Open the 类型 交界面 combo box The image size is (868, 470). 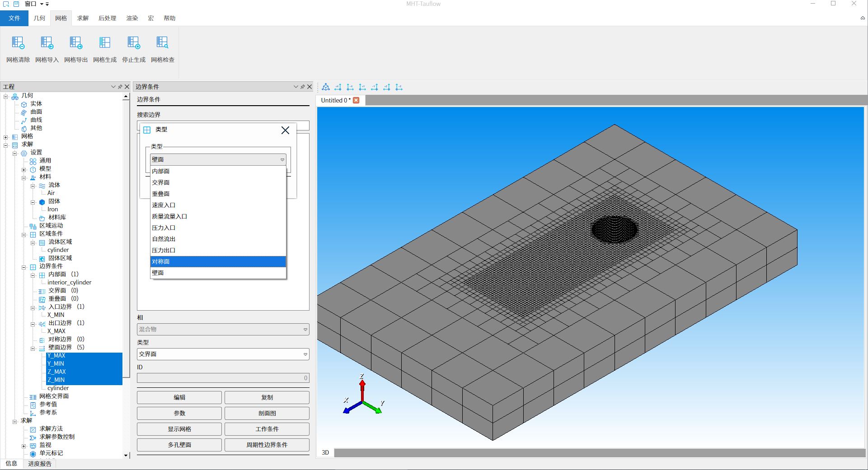click(223, 354)
